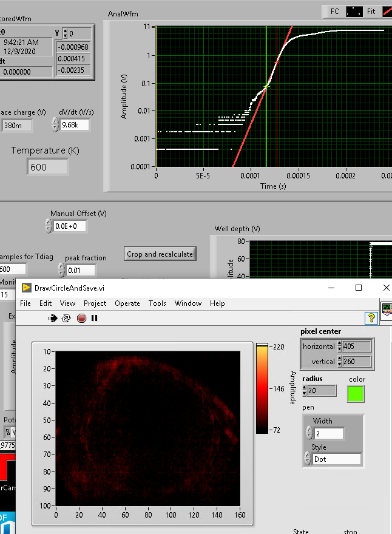Open the Tools menu
392x534 pixels.
coord(157,303)
